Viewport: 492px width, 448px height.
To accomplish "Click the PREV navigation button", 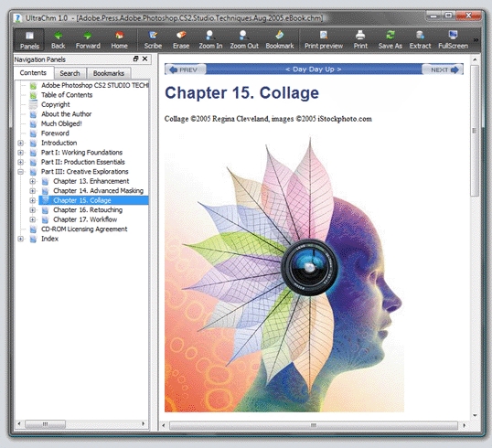I will (x=186, y=69).
